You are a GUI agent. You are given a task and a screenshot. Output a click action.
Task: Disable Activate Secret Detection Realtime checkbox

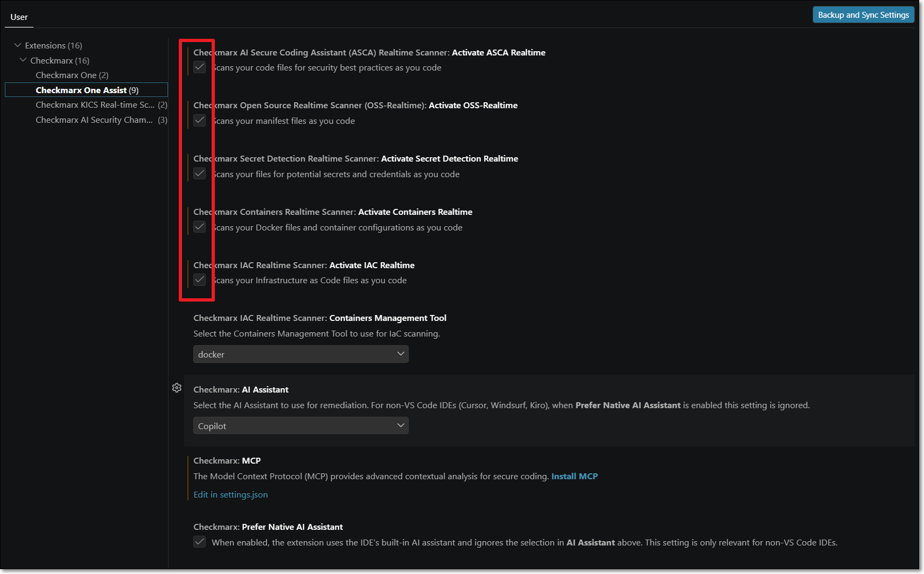200,173
